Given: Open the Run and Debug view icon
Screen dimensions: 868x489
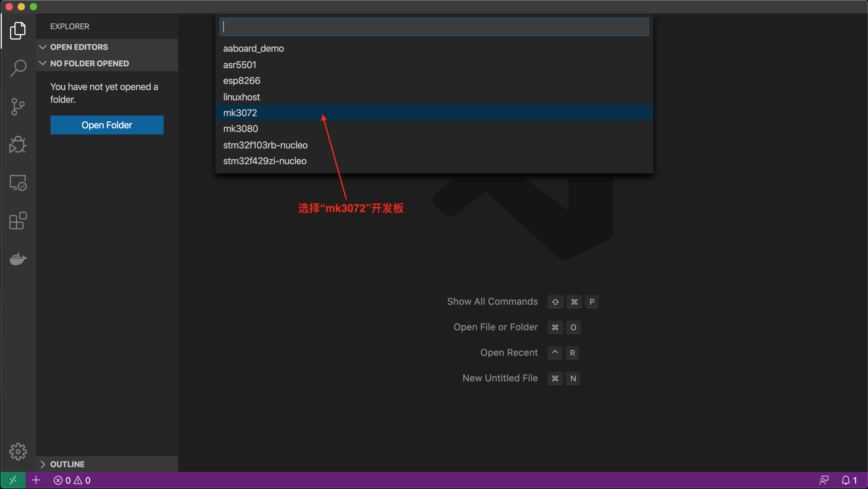Looking at the screenshot, I should click(x=18, y=144).
